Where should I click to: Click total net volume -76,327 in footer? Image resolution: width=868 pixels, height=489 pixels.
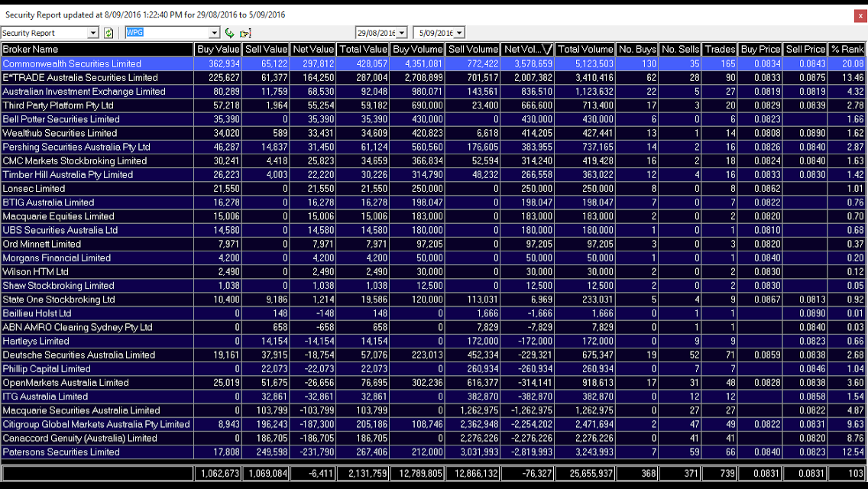coord(527,474)
